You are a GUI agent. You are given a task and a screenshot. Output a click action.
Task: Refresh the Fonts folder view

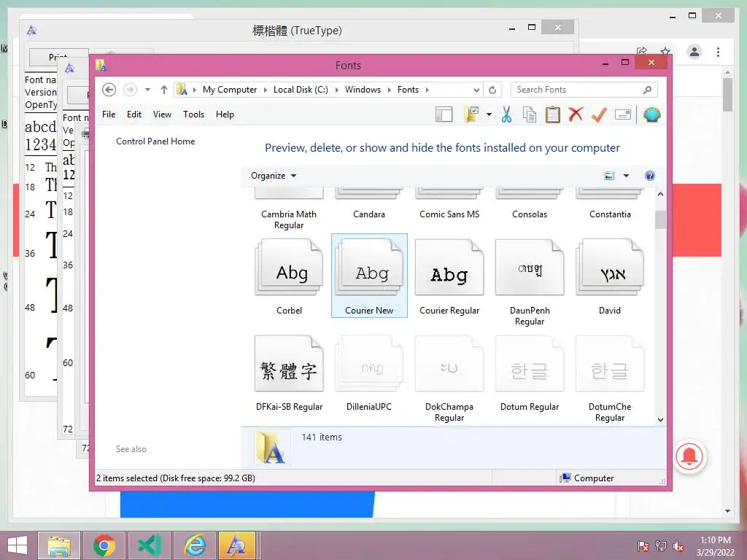coord(492,90)
